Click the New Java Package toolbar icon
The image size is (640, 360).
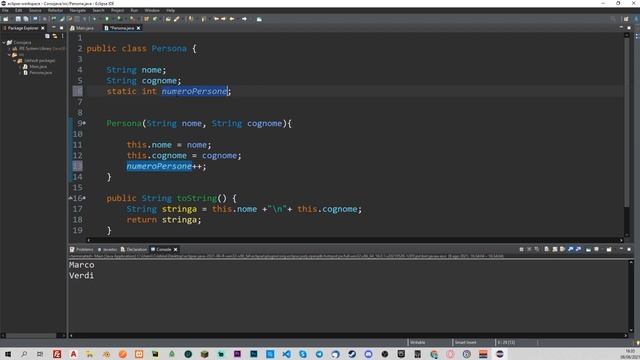[146, 19]
